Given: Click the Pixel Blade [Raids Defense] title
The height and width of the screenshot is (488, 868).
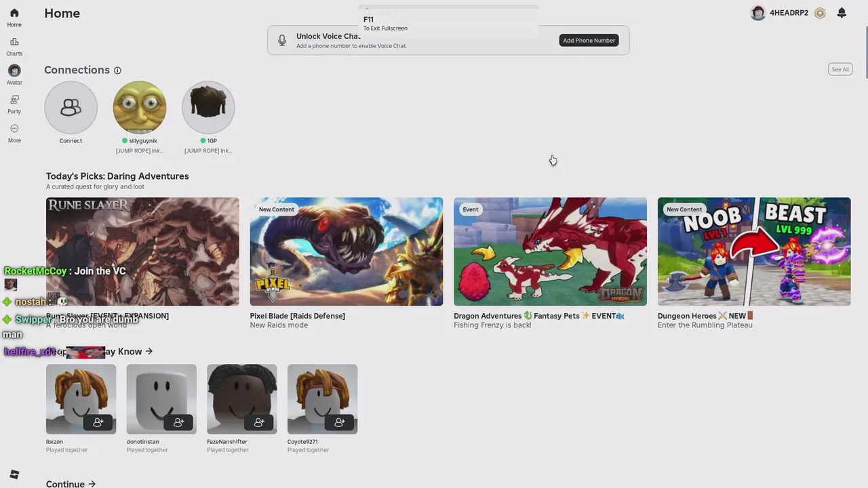Looking at the screenshot, I should coord(298,316).
